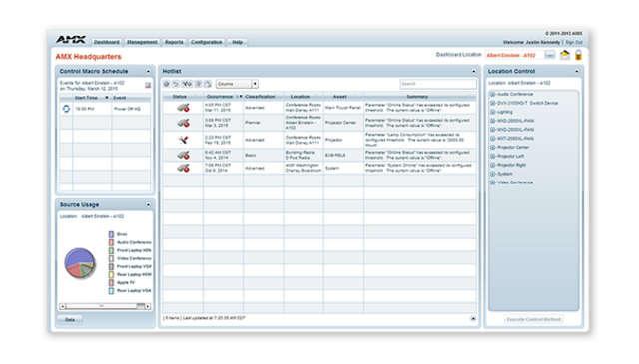Expand the Video Conference tree node

click(492, 182)
